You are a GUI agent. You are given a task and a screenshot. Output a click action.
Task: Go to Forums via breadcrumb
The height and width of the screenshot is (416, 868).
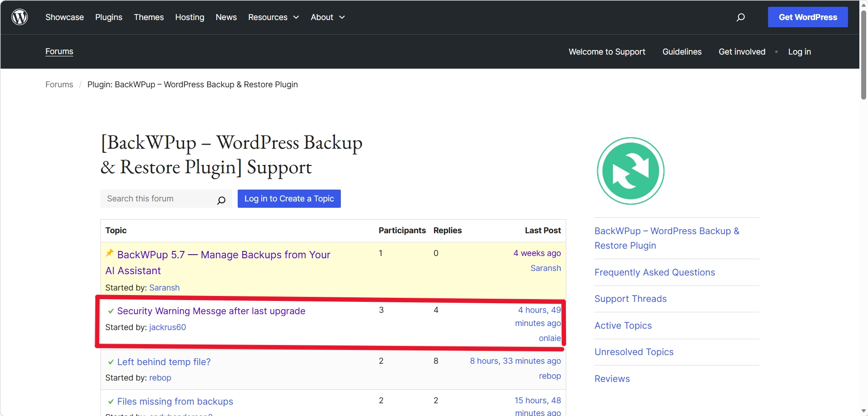[59, 85]
